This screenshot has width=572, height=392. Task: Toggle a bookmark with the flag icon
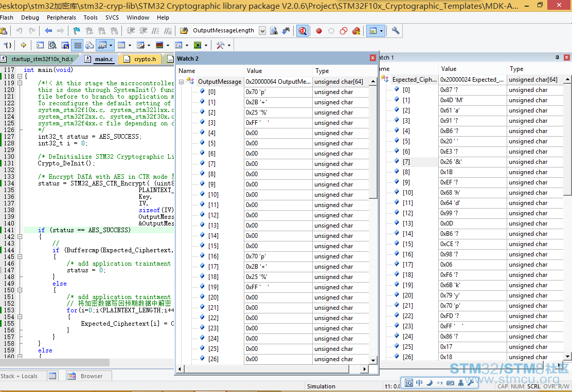(x=77, y=31)
